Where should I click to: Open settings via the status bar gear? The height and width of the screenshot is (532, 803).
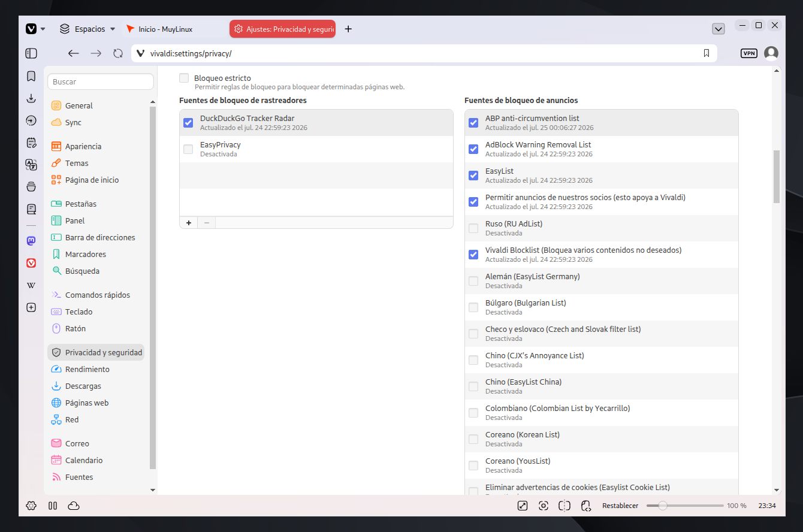tap(31, 506)
